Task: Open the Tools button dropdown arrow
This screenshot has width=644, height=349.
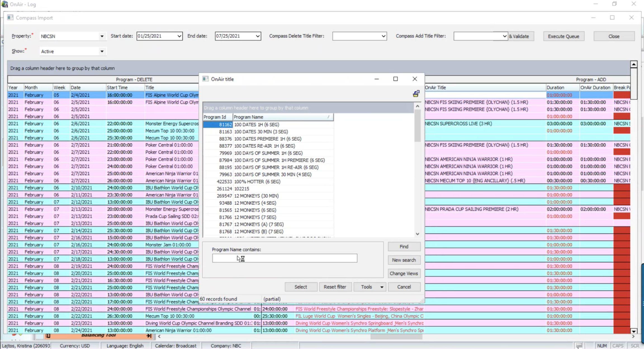Action: [x=382, y=287]
